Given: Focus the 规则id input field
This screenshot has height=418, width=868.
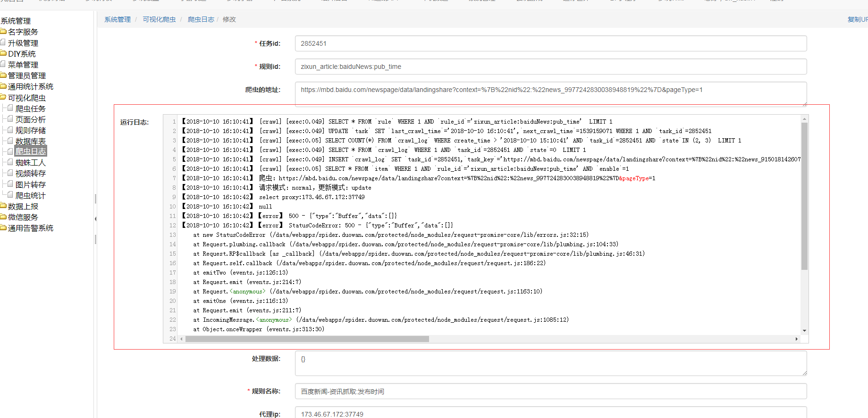Looking at the screenshot, I should coord(551,67).
